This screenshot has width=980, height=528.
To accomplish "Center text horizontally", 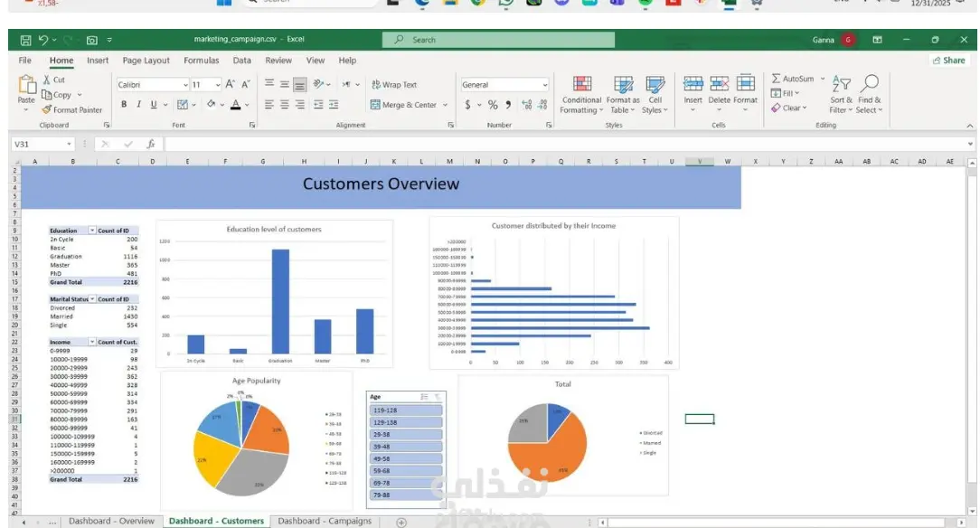I will [285, 104].
